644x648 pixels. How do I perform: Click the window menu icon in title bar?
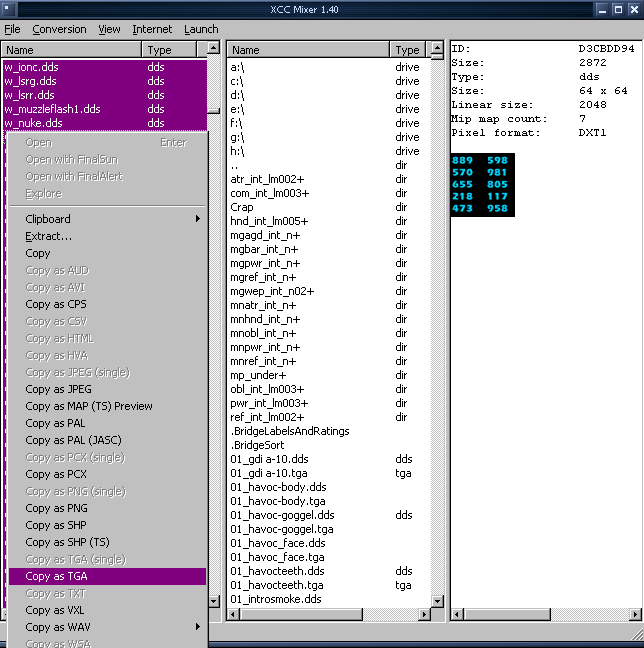pos(9,9)
